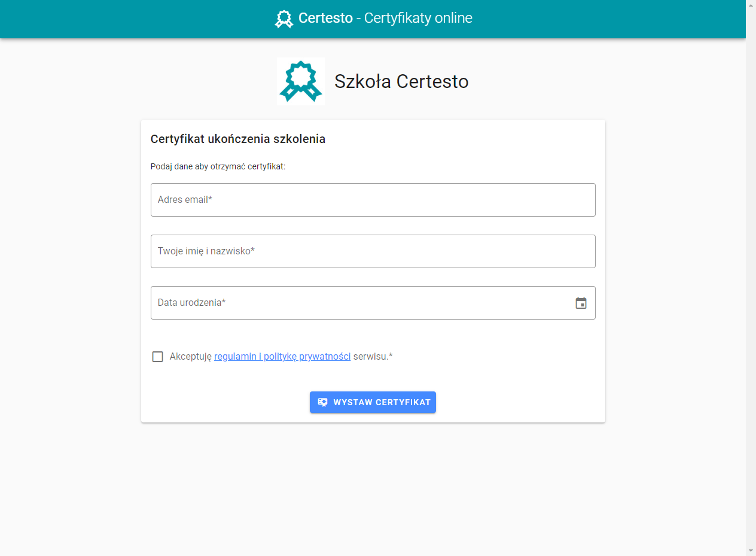Open regulamin i politykę prywatności link
This screenshot has height=556, width=756.
click(282, 357)
